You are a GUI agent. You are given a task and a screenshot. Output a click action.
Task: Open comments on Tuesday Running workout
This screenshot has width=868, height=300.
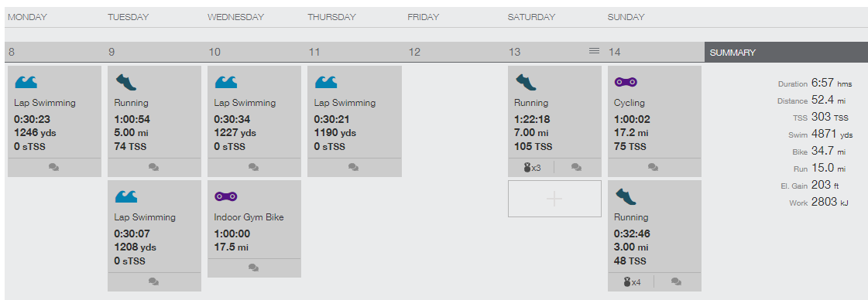(154, 168)
